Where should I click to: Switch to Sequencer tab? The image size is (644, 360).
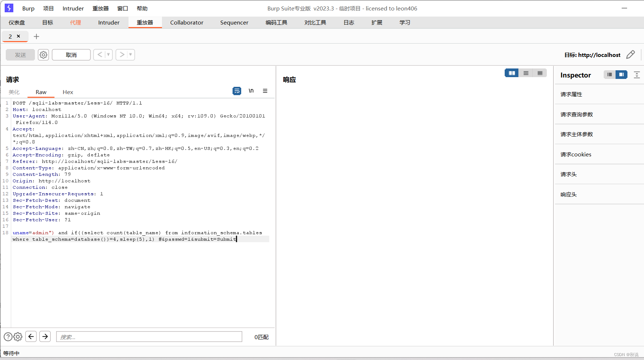234,22
